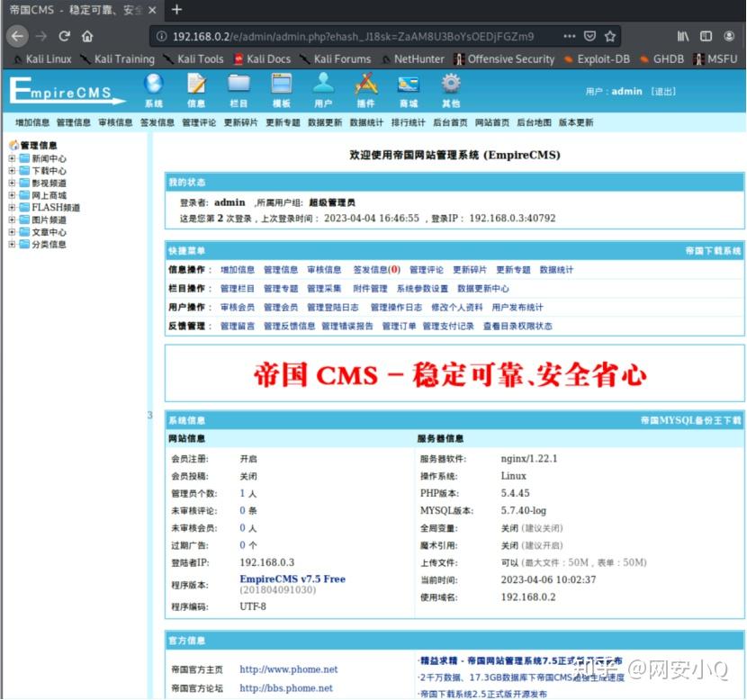Select the 插件 (Plugin) icon

(x=365, y=90)
